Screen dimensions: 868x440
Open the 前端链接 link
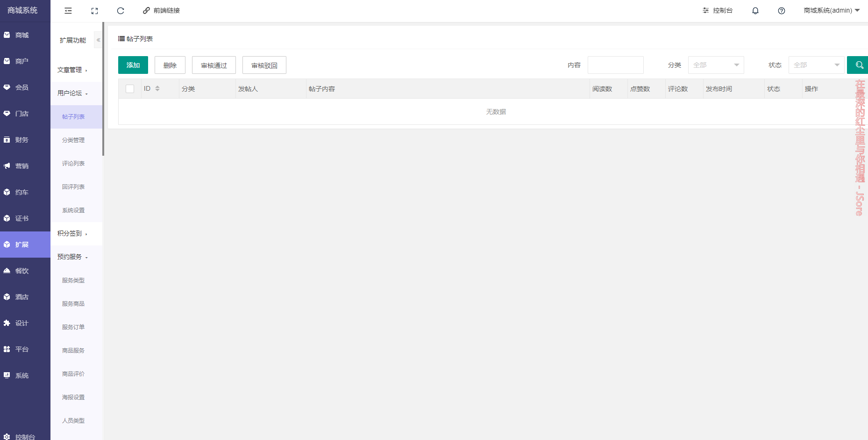tap(162, 11)
